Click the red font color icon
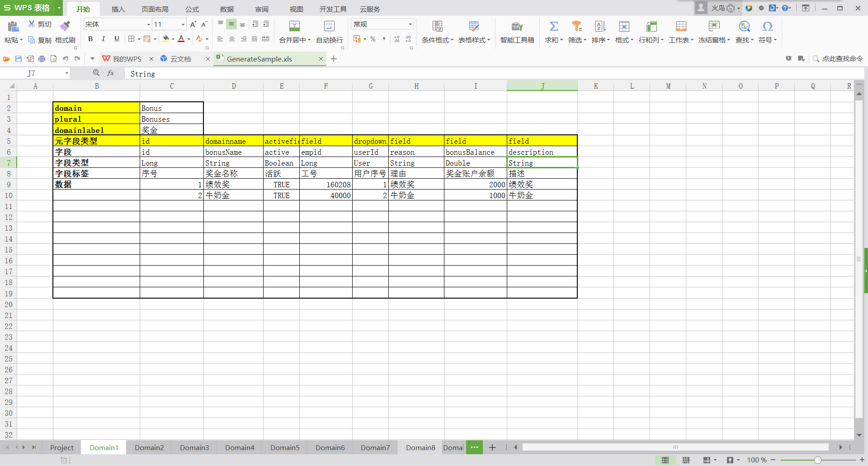The width and height of the screenshot is (868, 466). coord(181,39)
